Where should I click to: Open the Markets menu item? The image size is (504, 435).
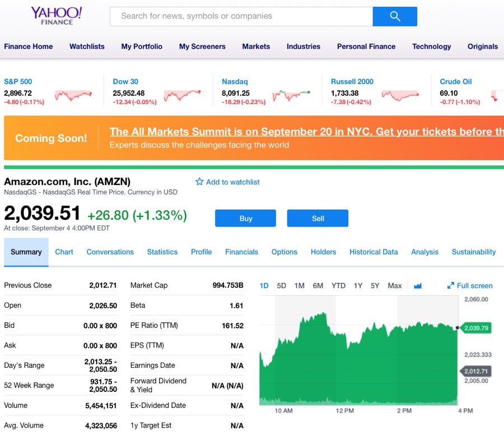pyautogui.click(x=256, y=47)
